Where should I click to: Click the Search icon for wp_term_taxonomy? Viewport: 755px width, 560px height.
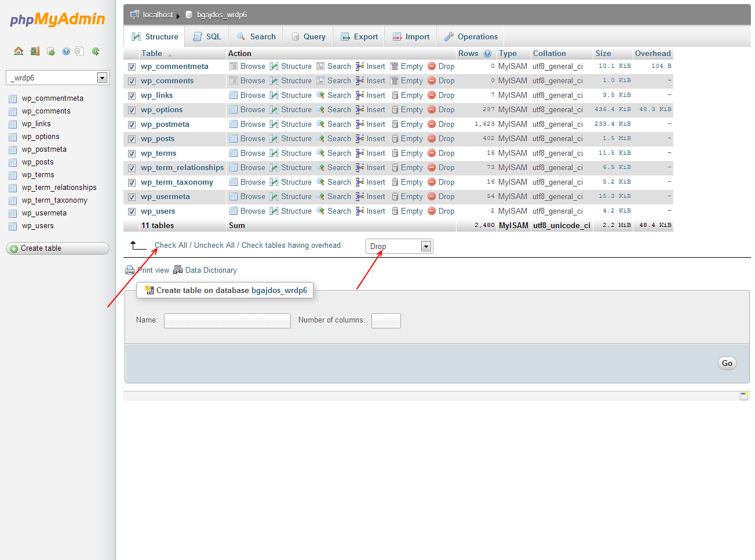pyautogui.click(x=320, y=182)
